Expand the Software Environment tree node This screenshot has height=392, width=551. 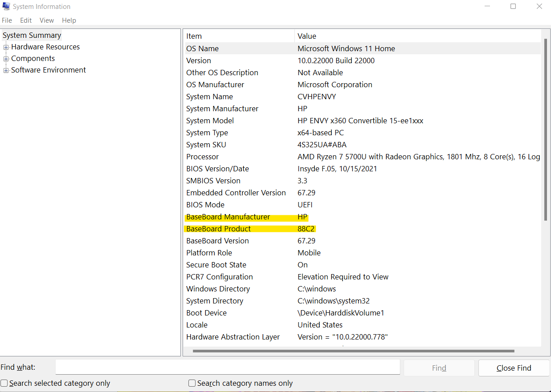point(6,70)
